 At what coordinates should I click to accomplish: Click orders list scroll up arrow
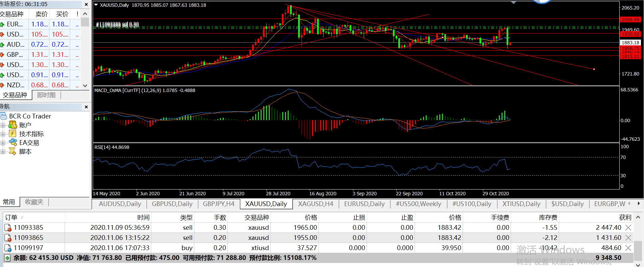pos(638,217)
